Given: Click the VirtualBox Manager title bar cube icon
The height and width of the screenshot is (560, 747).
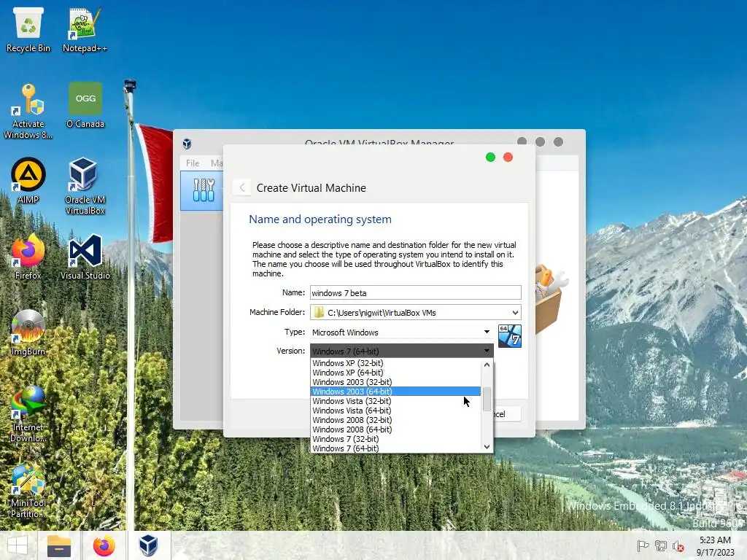Looking at the screenshot, I should pos(187,144).
